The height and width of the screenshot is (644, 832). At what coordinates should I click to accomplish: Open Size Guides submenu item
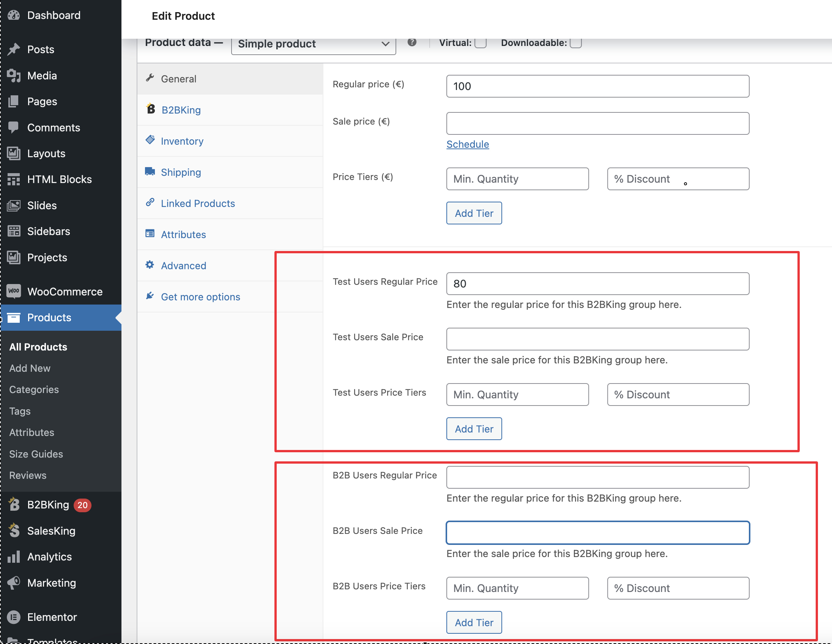point(36,454)
